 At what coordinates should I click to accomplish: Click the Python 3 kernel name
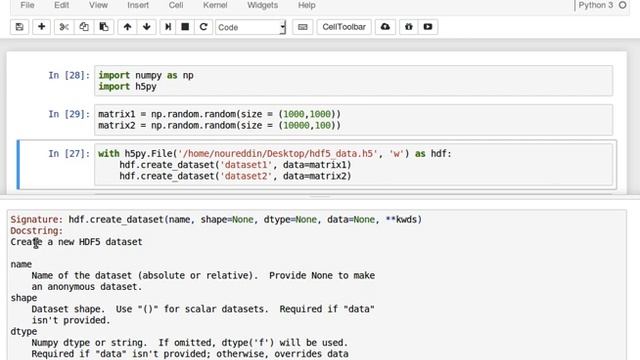(x=596, y=5)
